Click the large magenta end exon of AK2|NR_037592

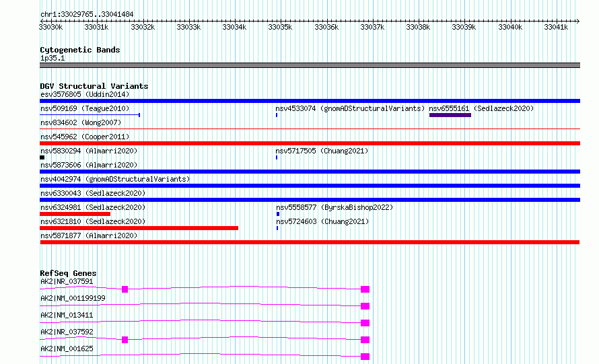[365, 340]
